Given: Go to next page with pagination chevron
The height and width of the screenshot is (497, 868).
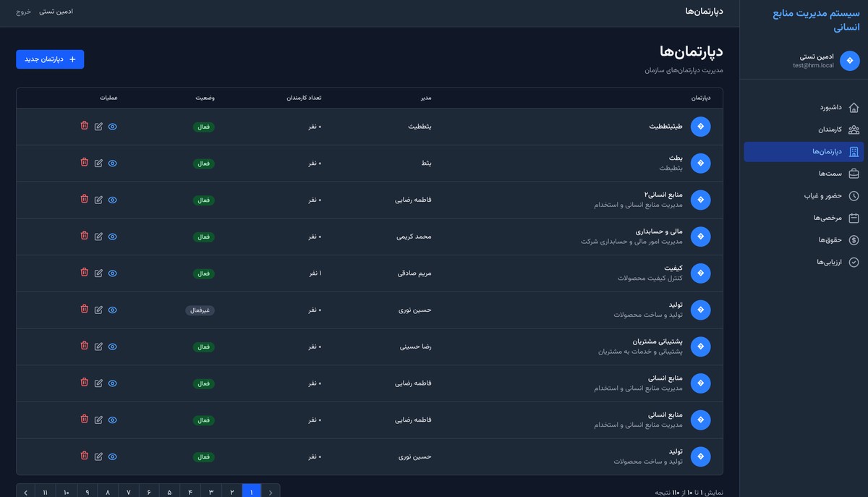Looking at the screenshot, I should (x=26, y=492).
